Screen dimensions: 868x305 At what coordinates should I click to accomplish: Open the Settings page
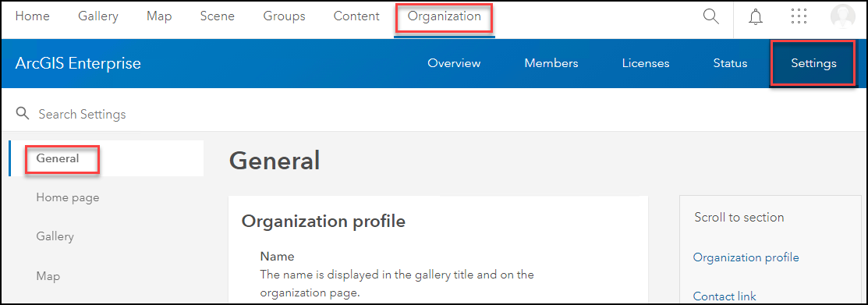(813, 63)
